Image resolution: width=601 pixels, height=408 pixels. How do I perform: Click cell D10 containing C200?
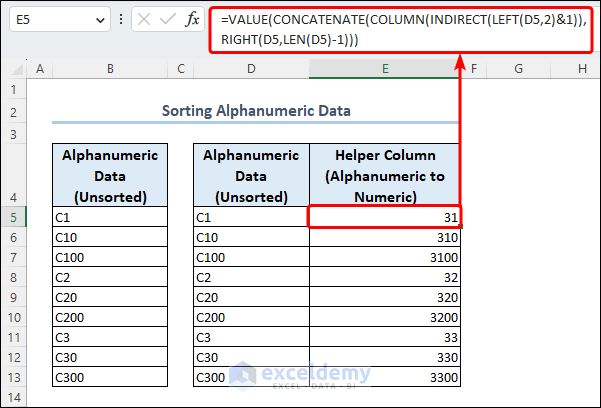(x=251, y=317)
